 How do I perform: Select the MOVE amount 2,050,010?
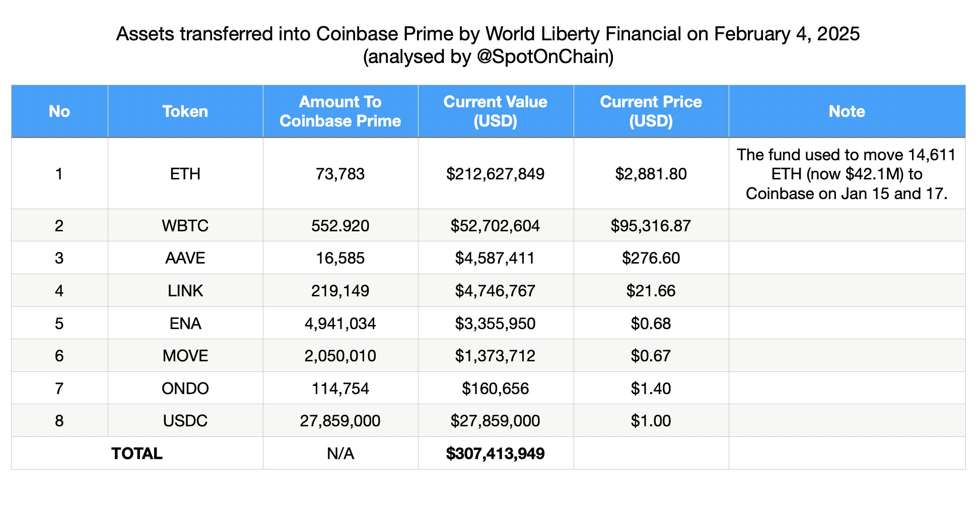(x=340, y=356)
